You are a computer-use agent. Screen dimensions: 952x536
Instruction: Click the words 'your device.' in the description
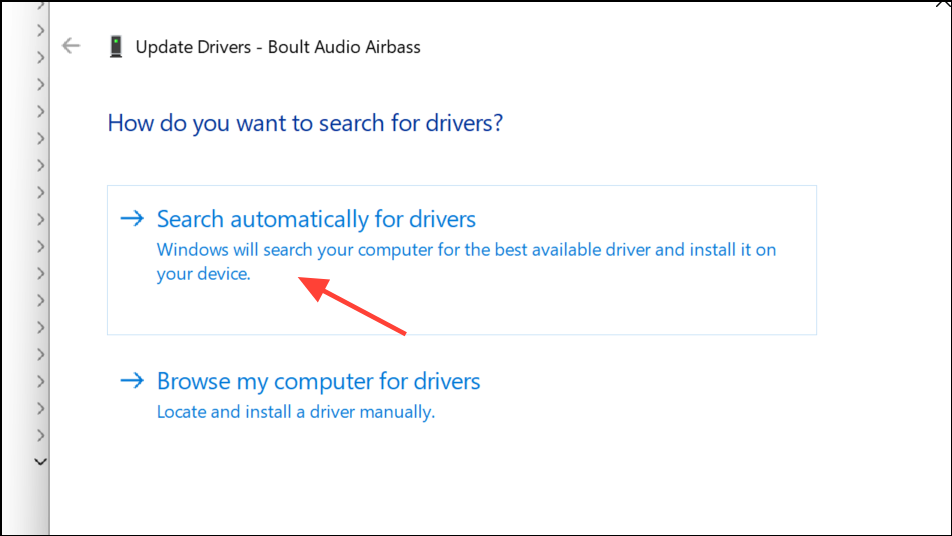click(x=203, y=274)
